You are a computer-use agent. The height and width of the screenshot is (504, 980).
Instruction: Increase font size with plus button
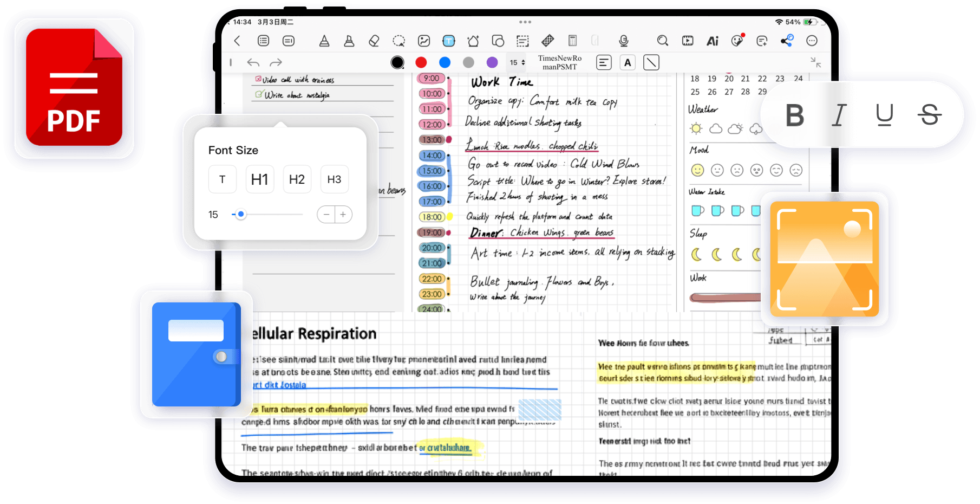[343, 215]
